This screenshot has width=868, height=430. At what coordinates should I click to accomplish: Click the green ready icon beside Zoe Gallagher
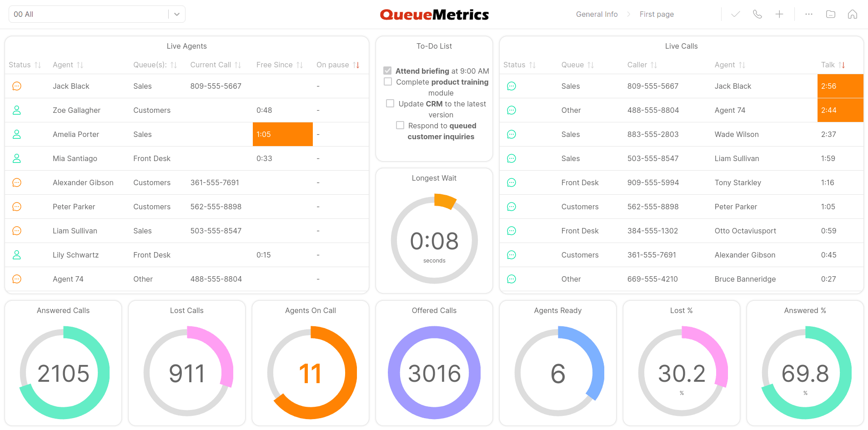click(x=17, y=110)
